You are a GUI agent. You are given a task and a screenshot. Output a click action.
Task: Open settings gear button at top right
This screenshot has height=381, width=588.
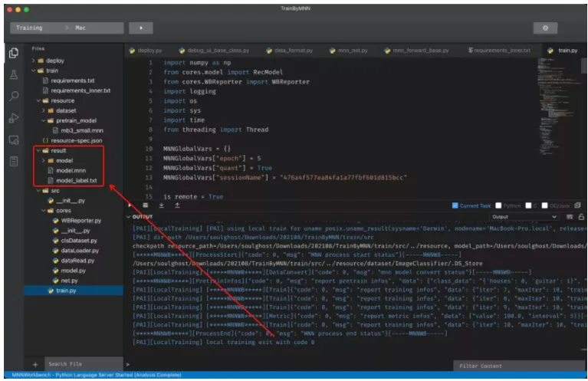(545, 28)
